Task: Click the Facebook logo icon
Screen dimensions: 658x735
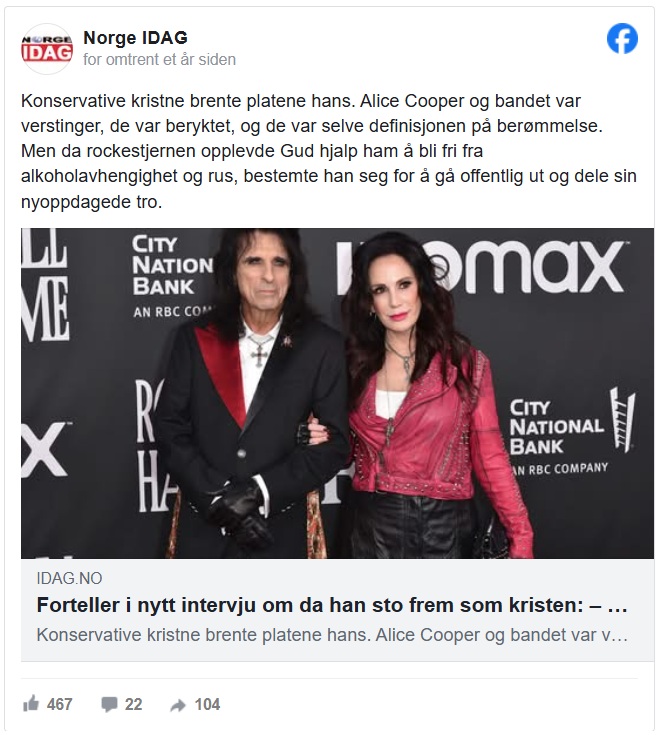Action: pos(622,39)
